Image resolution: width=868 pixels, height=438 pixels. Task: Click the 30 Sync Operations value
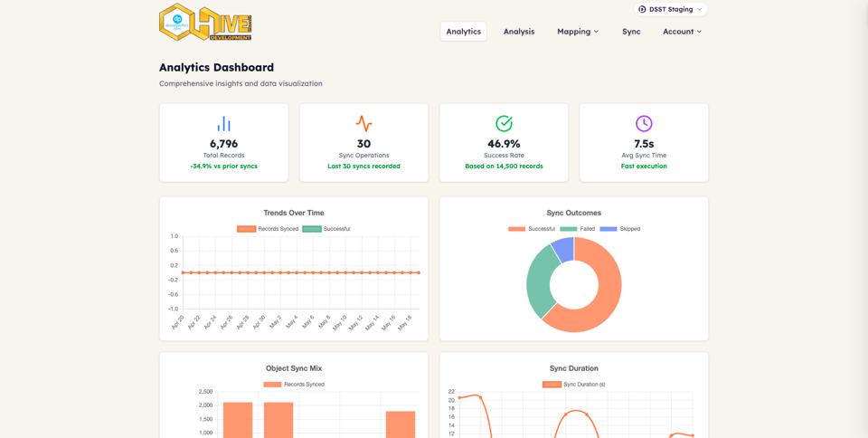coord(363,144)
